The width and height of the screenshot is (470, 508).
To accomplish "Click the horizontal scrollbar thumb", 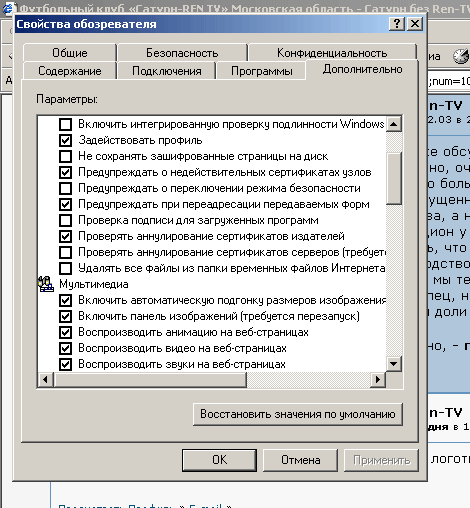I will pos(150,379).
